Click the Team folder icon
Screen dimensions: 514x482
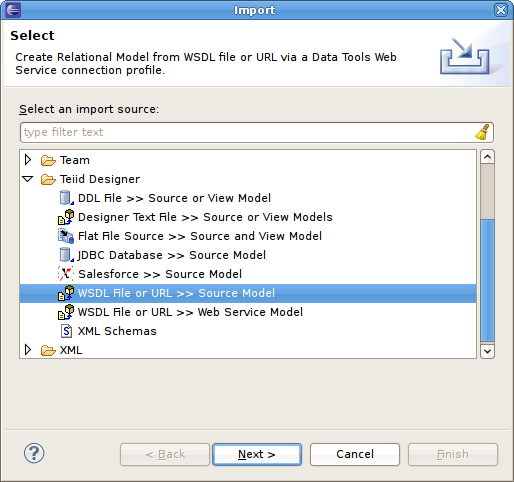(48, 160)
